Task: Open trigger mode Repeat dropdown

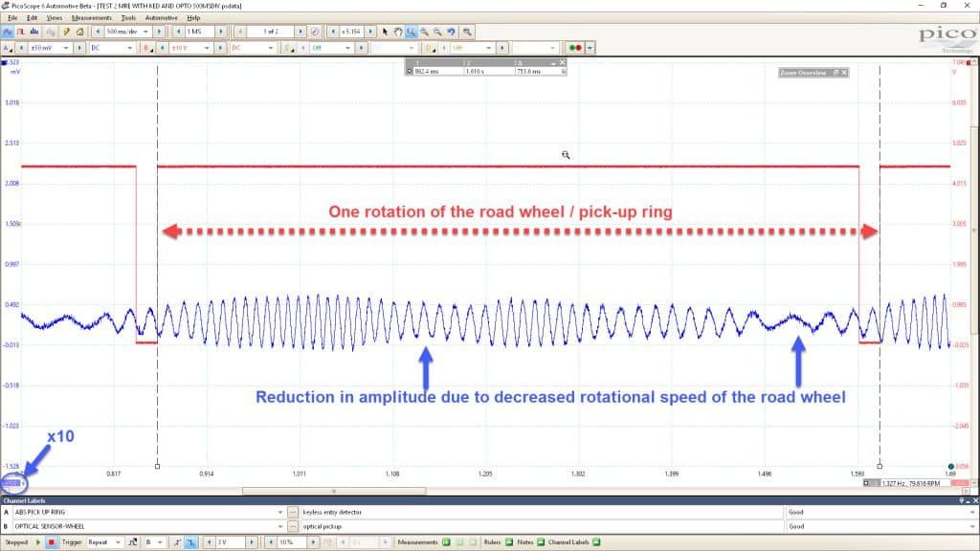Action: (x=118, y=542)
